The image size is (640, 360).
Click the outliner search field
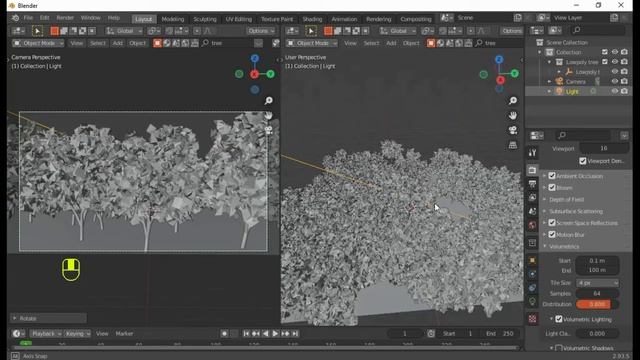[x=598, y=30]
